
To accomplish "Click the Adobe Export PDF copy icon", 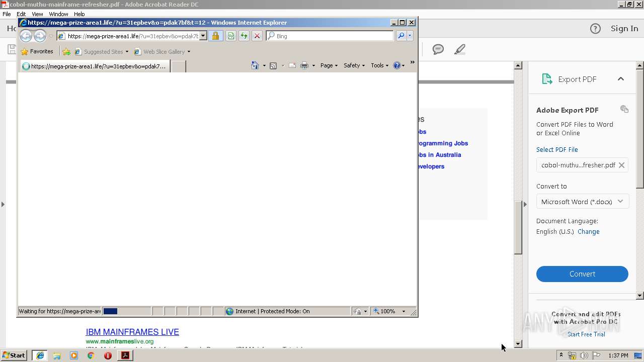I will coord(624,109).
